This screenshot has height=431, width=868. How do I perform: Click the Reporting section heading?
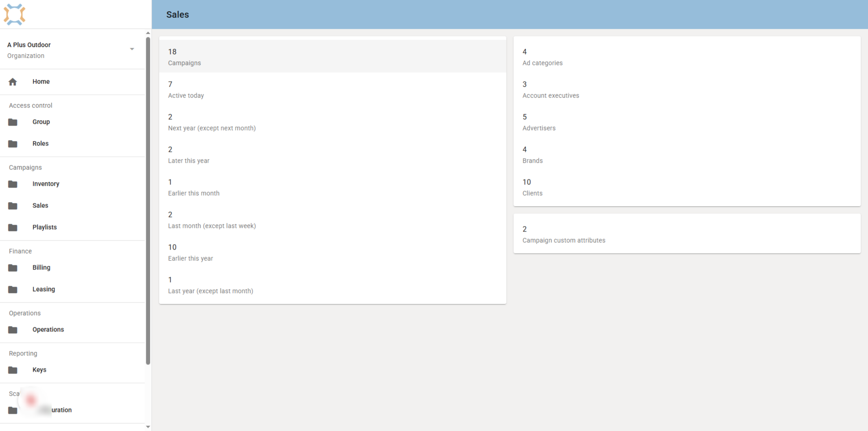pos(23,353)
